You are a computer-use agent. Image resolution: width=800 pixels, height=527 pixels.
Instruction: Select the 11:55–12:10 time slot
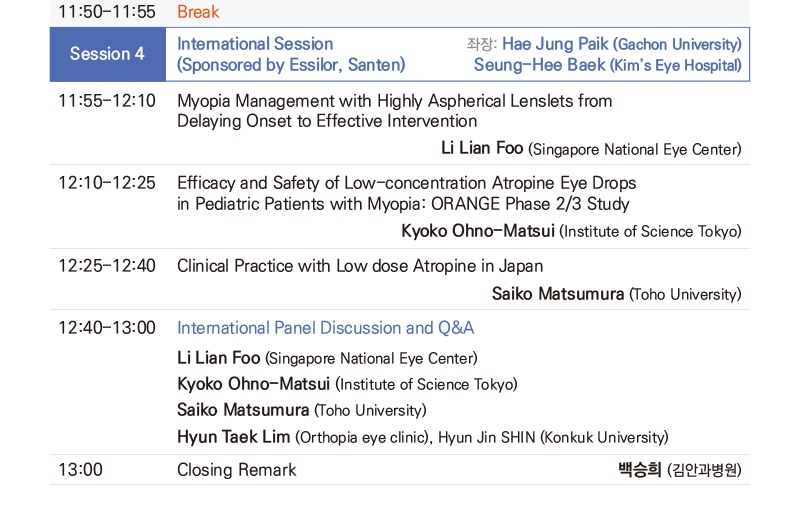click(107, 101)
